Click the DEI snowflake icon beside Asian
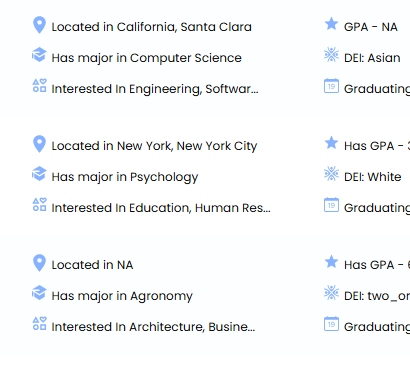 [331, 55]
